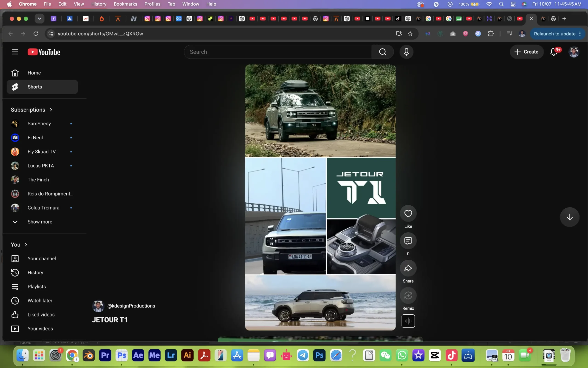
Task: Open TikTok from the Dock
Action: [x=451, y=355]
